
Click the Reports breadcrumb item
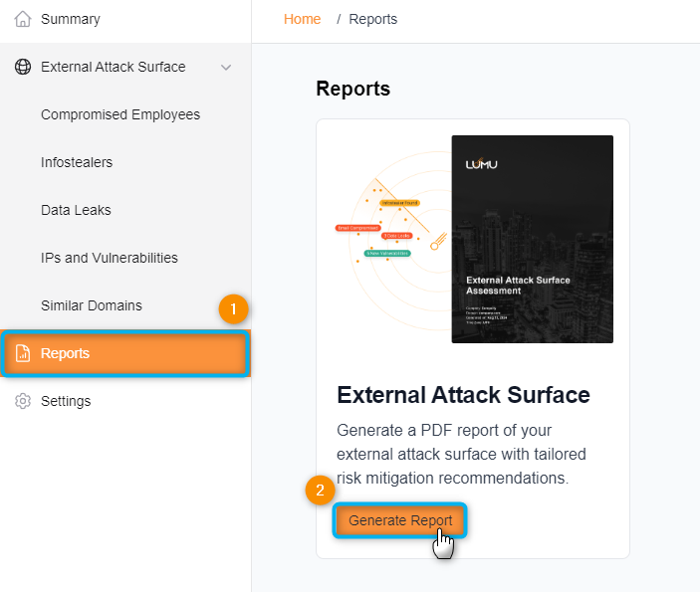[373, 19]
